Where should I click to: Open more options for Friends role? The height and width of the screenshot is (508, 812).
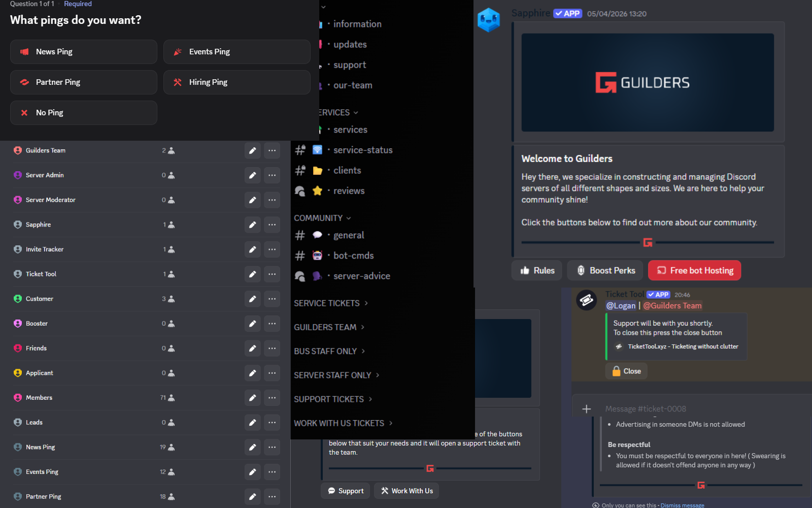pos(272,348)
